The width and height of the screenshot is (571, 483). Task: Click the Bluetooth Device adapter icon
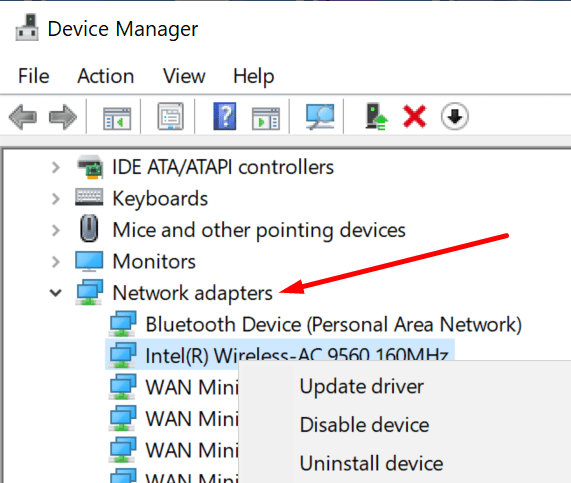(x=123, y=323)
